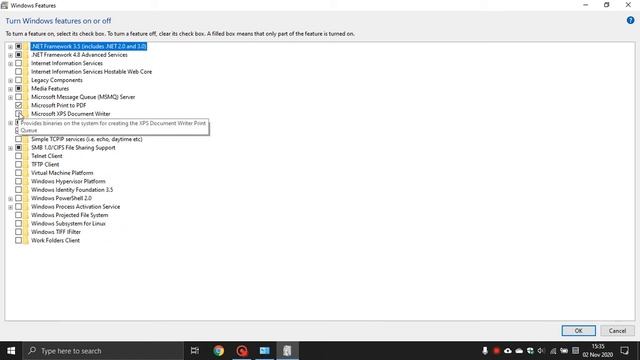Image resolution: width=640 pixels, height=360 pixels.
Task: Open the network status tray icon
Action: point(553,351)
